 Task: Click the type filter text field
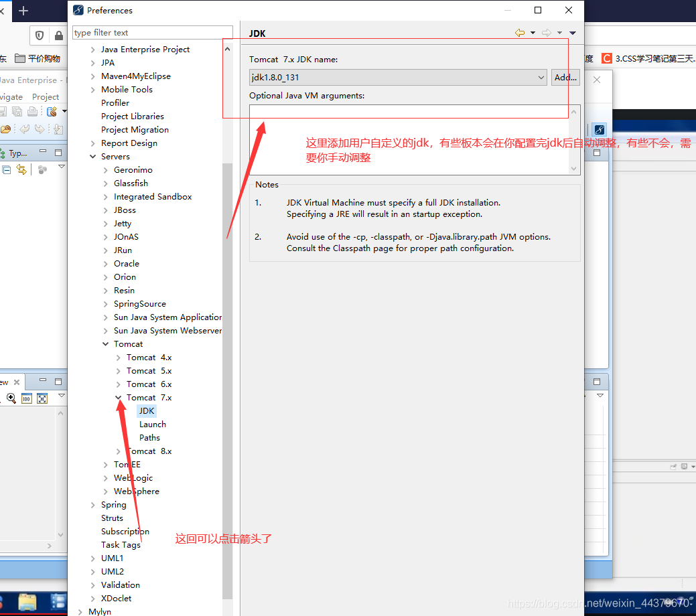tap(152, 32)
